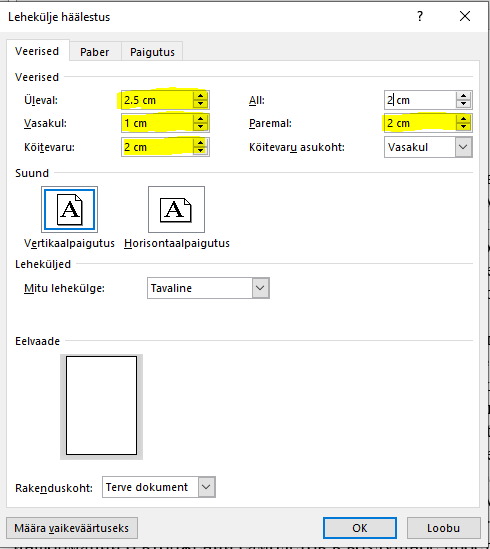The image size is (490, 549).
Task: Switch to the Paber tab
Action: click(x=95, y=52)
